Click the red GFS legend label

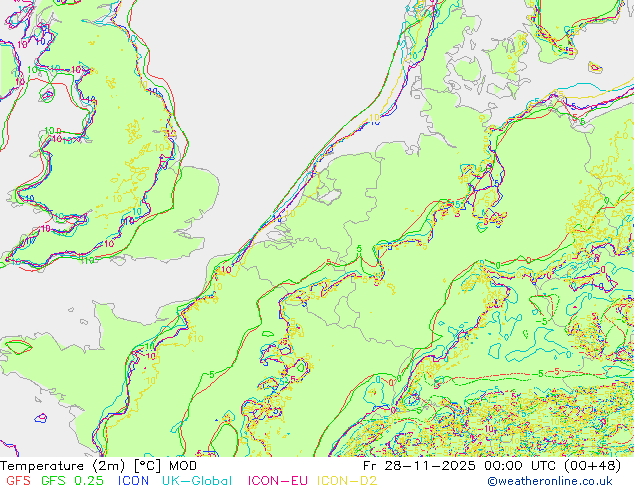click(x=18, y=481)
